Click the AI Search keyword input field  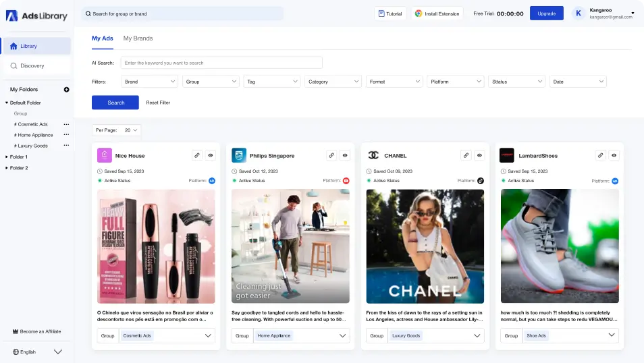tap(221, 63)
